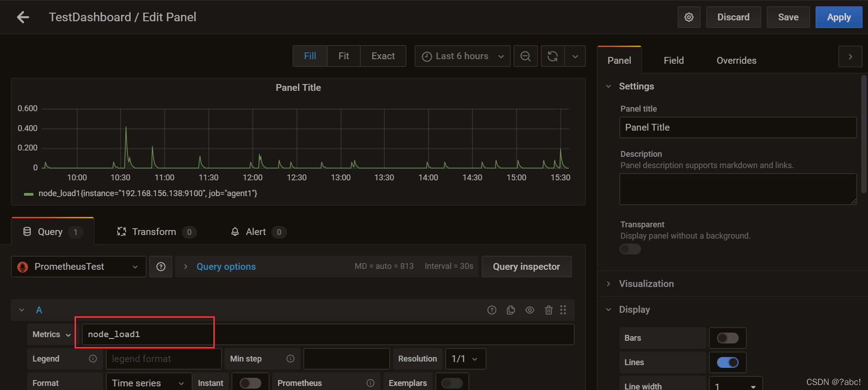This screenshot has height=390, width=868.
Task: Open dashboard settings gear icon
Action: pos(689,17)
